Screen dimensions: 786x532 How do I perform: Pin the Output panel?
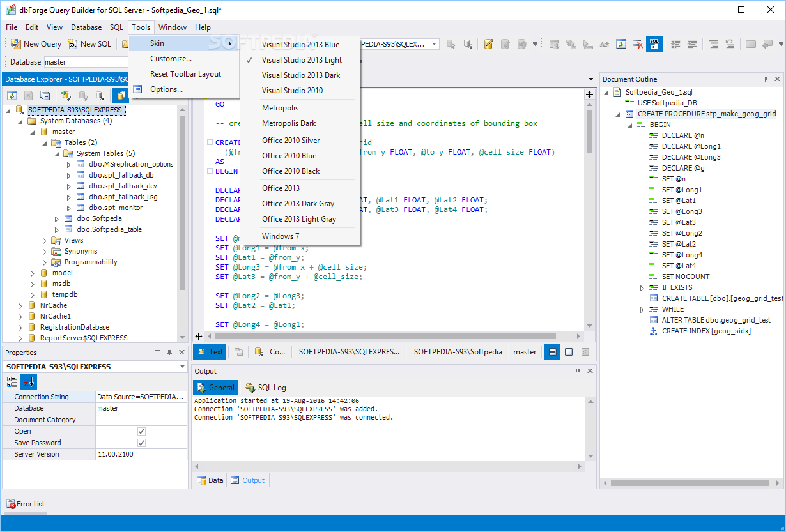pyautogui.click(x=578, y=371)
